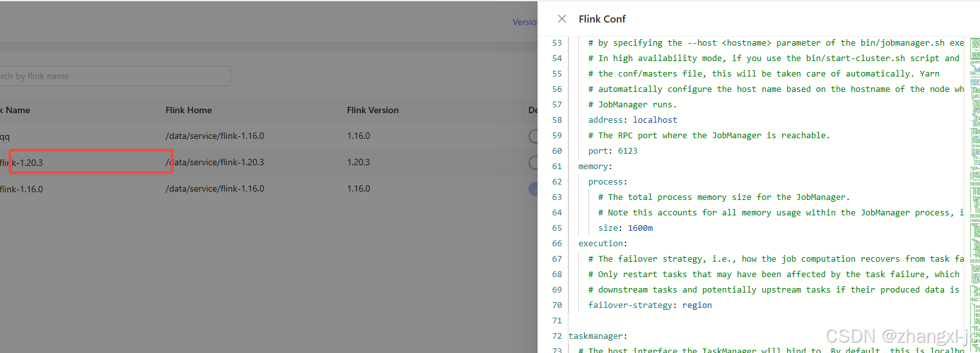The height and width of the screenshot is (353, 980).
Task: Click version 1.16.0 in the flink-1.16.0 row
Action: 358,189
